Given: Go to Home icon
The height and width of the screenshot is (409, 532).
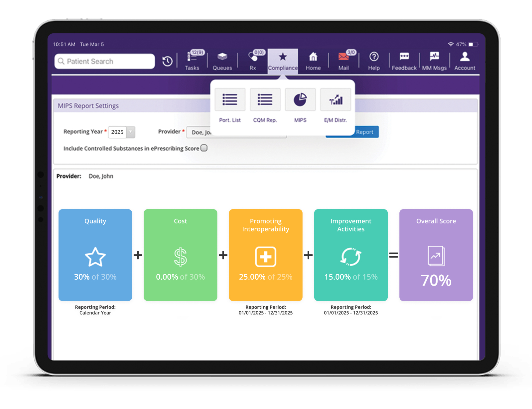Looking at the screenshot, I should [313, 57].
